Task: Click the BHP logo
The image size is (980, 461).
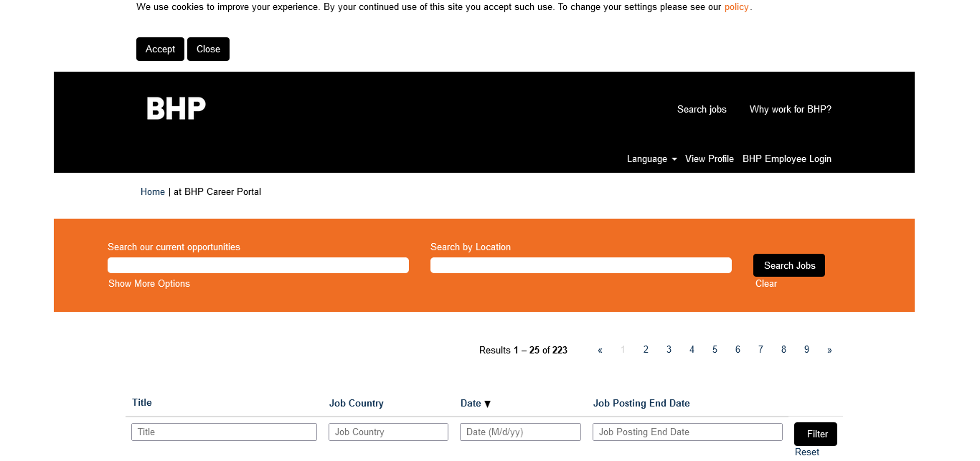Action: [176, 109]
